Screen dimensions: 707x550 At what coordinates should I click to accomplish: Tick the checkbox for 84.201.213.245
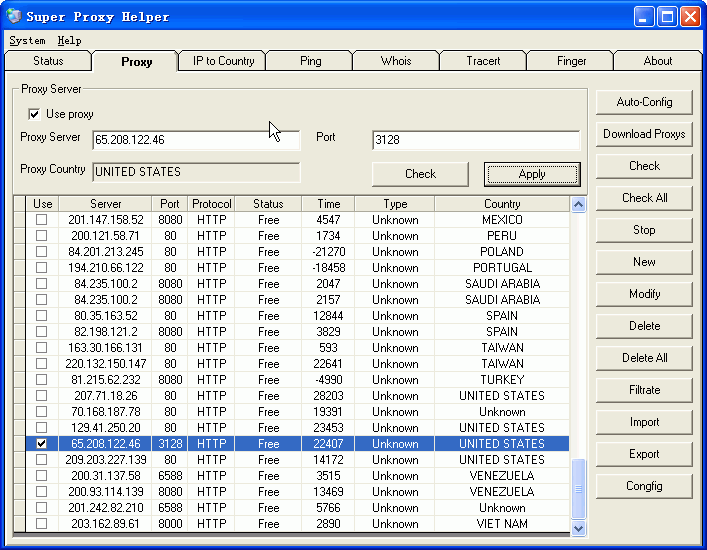point(41,252)
